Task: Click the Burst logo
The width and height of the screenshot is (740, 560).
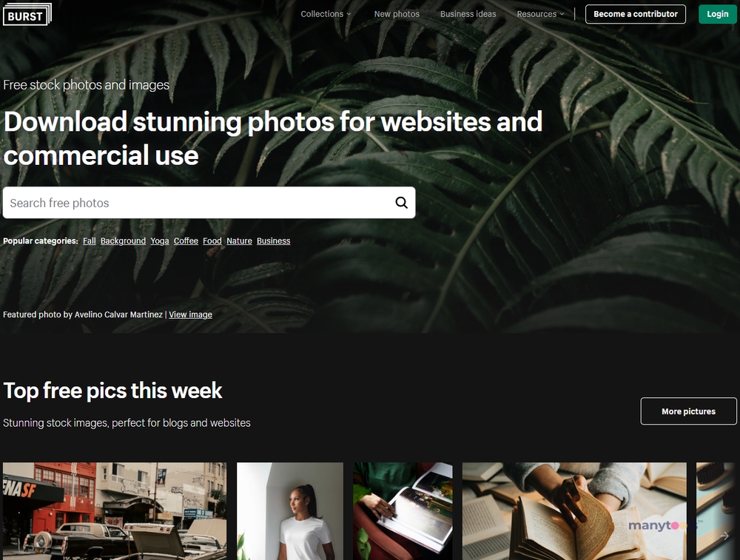Action: [x=27, y=14]
